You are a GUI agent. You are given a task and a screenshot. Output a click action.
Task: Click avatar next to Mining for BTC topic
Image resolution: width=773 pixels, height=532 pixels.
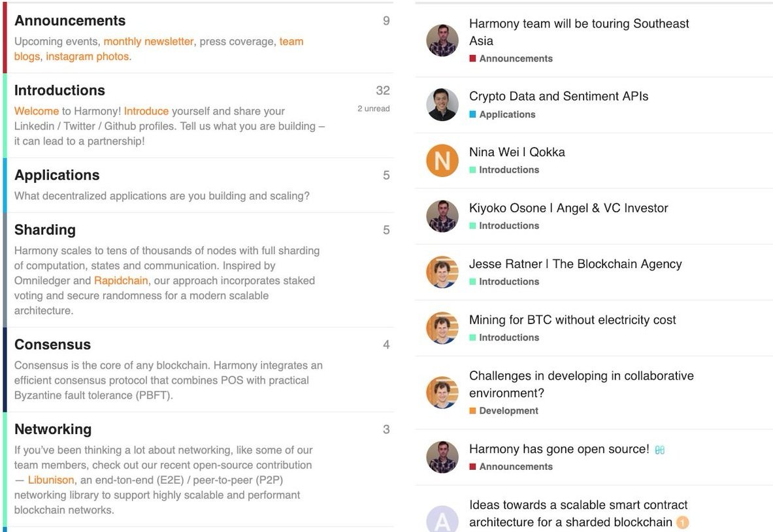(x=442, y=328)
